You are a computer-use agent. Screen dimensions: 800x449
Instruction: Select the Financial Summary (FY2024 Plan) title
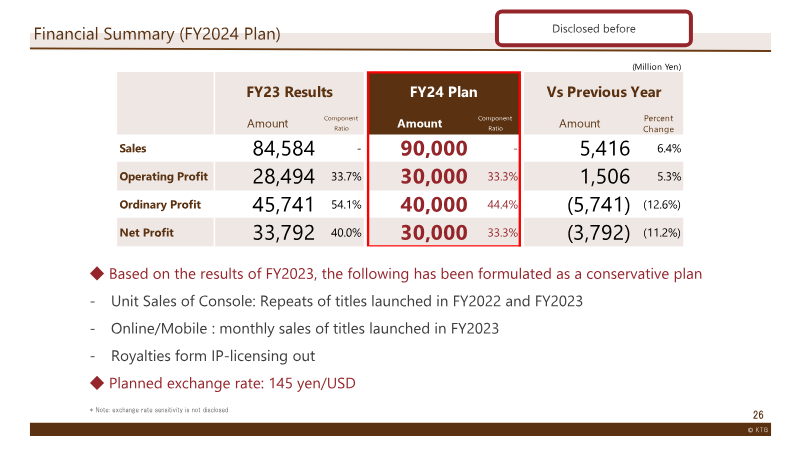pos(157,34)
